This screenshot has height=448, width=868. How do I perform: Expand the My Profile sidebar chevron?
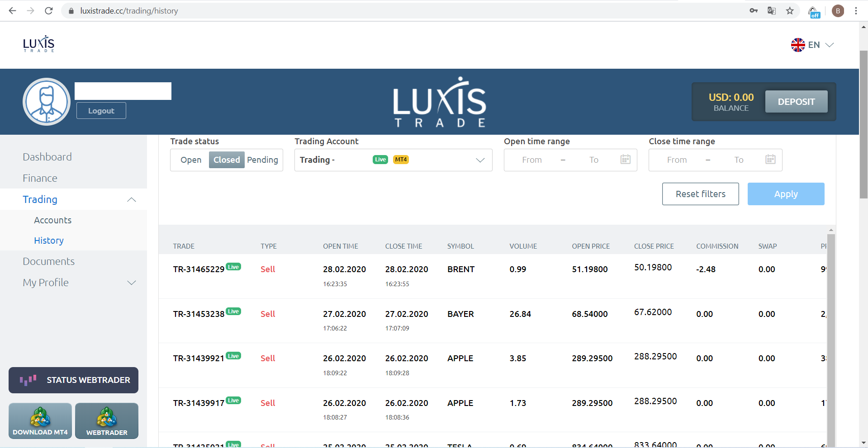point(132,283)
